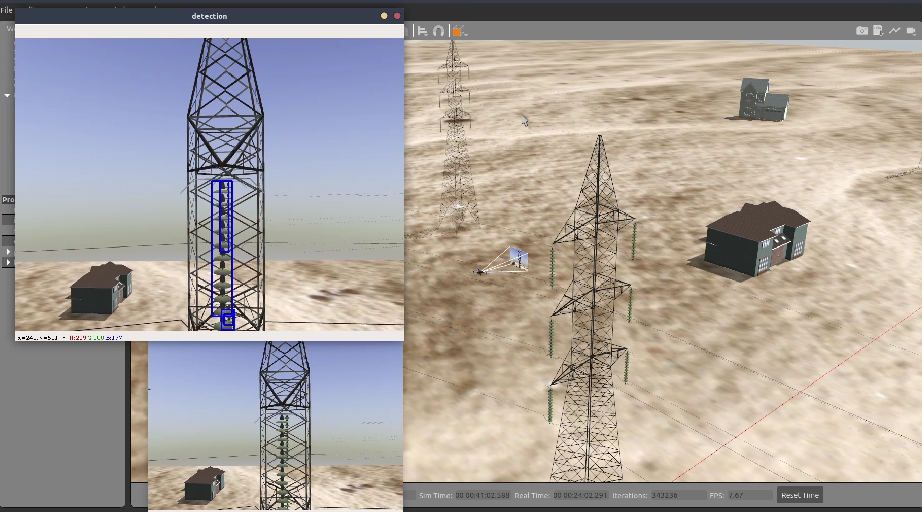Click the Gazebo screenshot camera icon
This screenshot has height=512, width=922.
pos(862,31)
